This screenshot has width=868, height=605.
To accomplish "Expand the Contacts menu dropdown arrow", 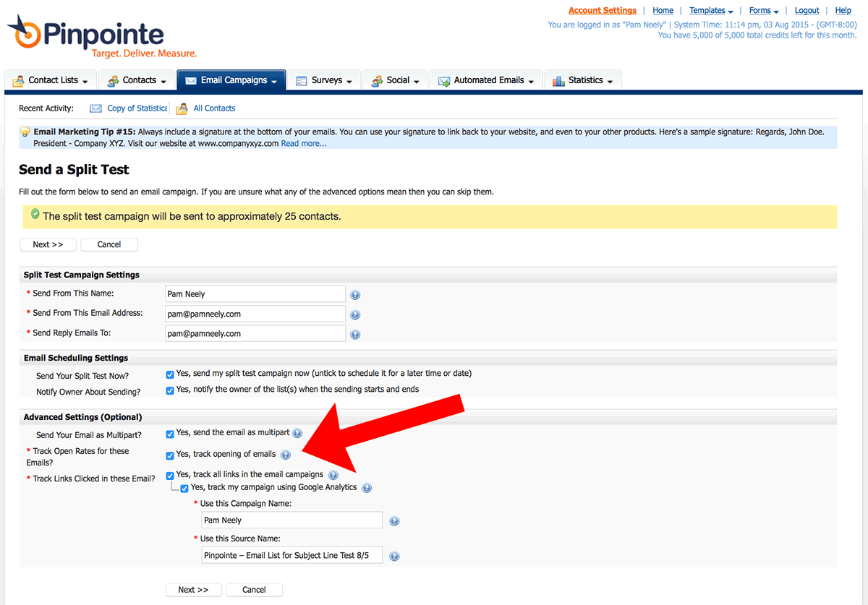I will tap(163, 82).
